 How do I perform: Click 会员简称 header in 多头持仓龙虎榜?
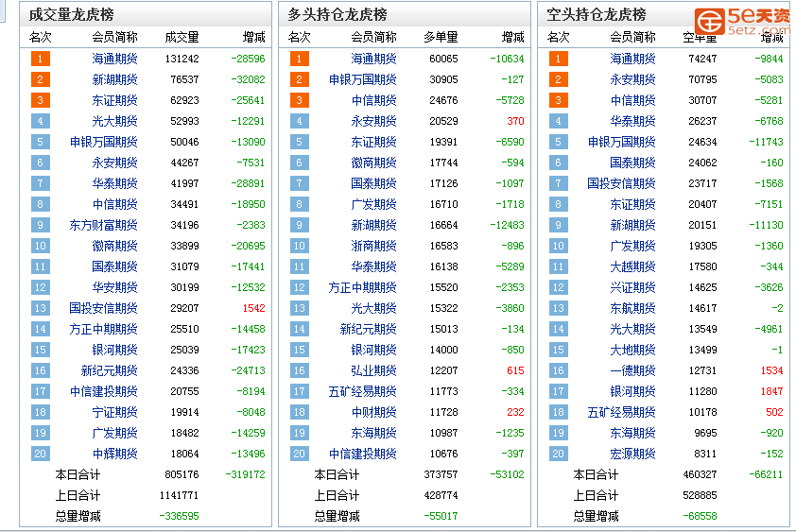point(373,38)
